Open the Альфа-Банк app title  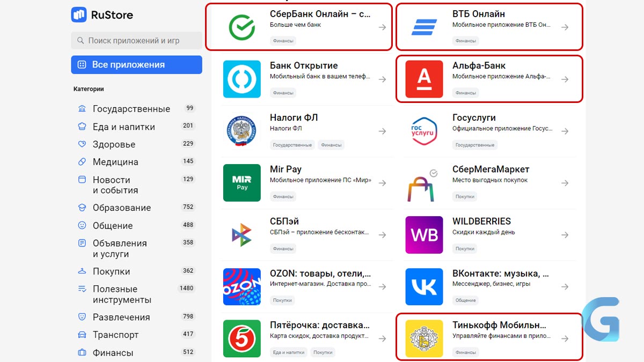click(479, 65)
